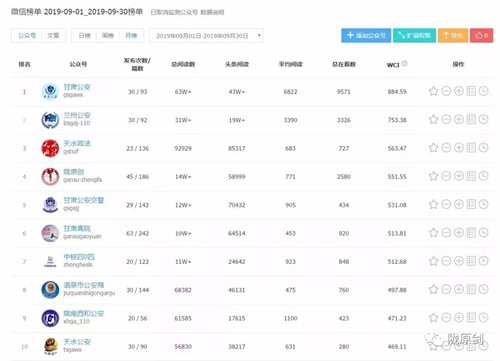Open the list detail icon for 中核四0四
This screenshot has width=500, height=361.
(471, 261)
